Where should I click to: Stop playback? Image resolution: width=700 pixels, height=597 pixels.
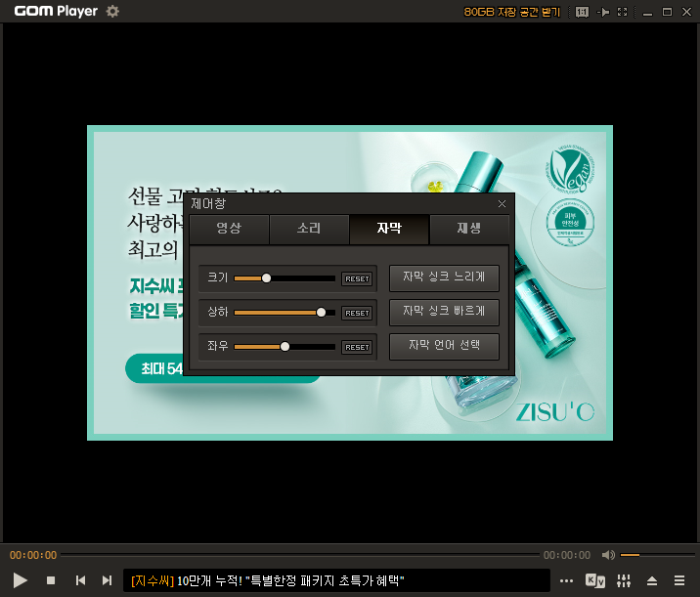coord(51,580)
